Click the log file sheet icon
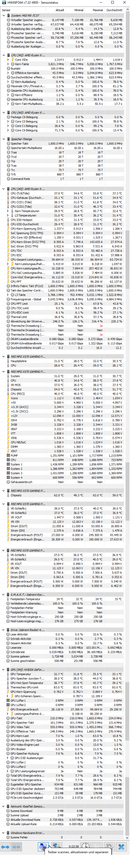Image resolution: width=139 pixels, height=868 pixels. (x=97, y=847)
